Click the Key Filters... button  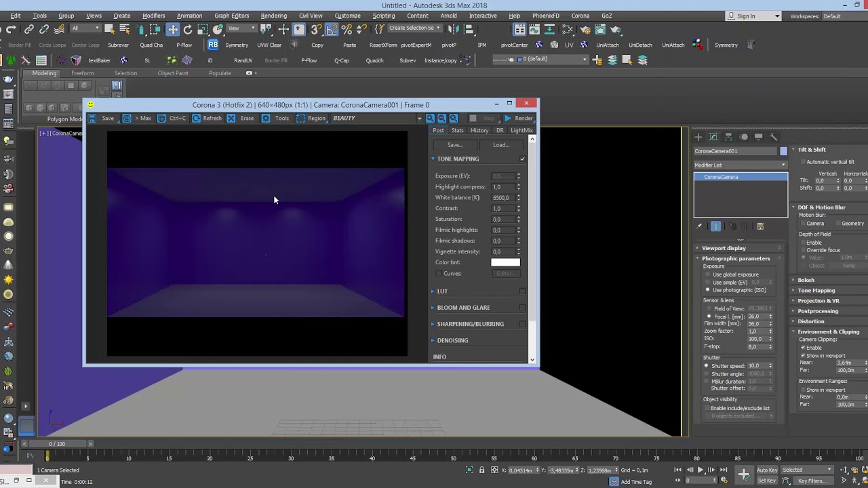point(813,481)
